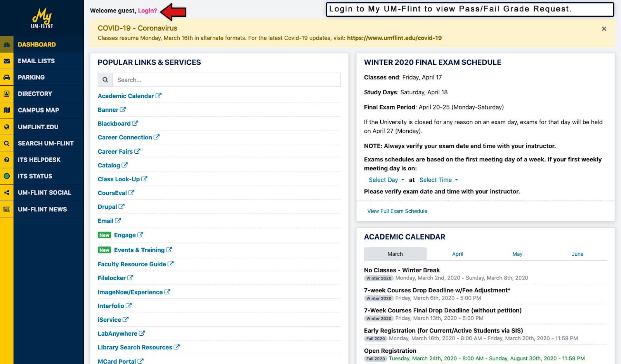Switch to the March calendar tab
The height and width of the screenshot is (364, 621).
tap(395, 254)
